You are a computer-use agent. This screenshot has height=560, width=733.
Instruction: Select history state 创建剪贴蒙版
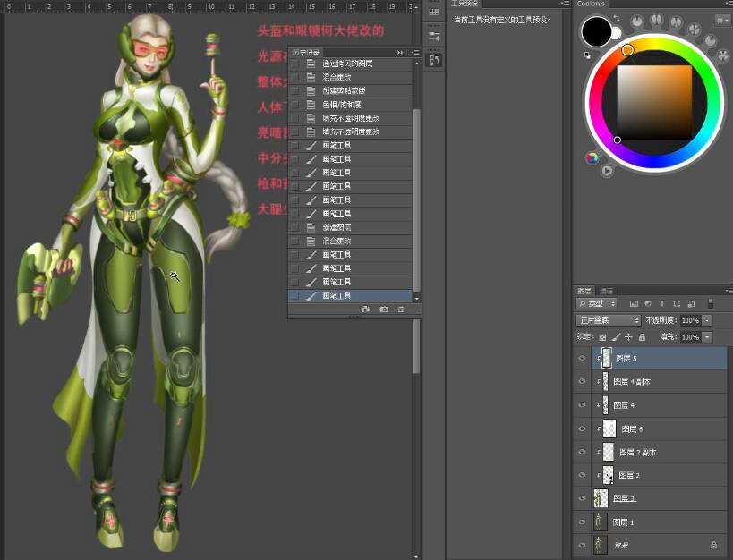[x=350, y=90]
